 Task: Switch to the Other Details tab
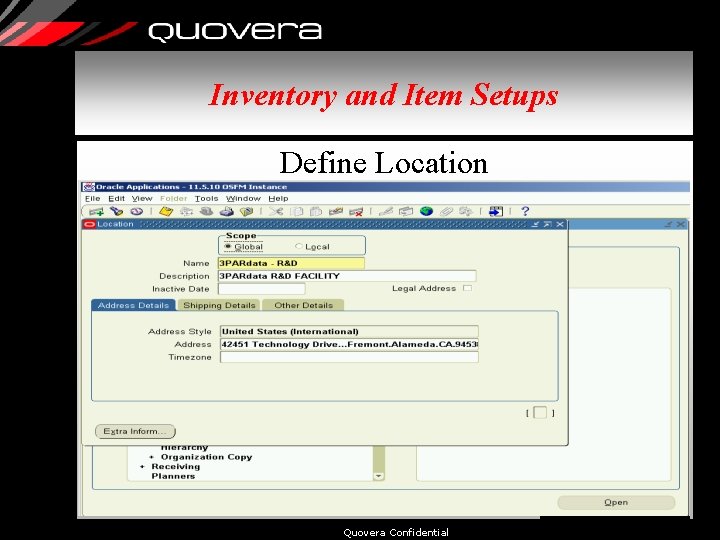[303, 305]
